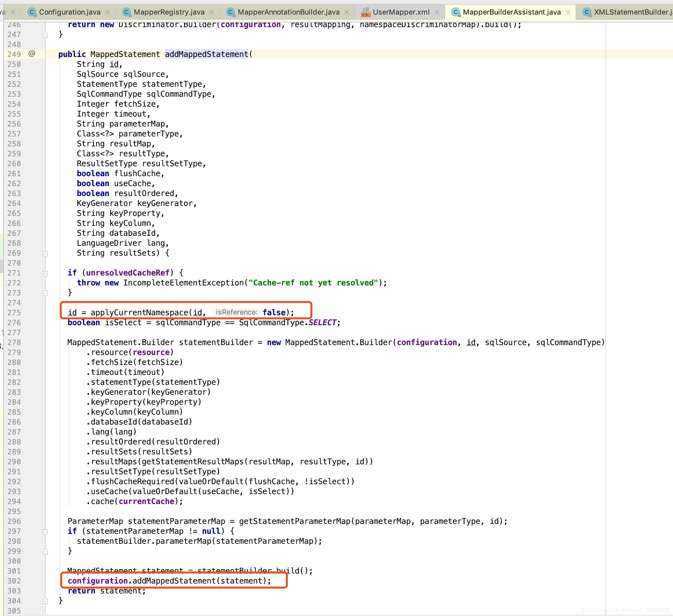The width and height of the screenshot is (673, 616).
Task: Click the Configuration.java class file icon
Action: pos(31,12)
